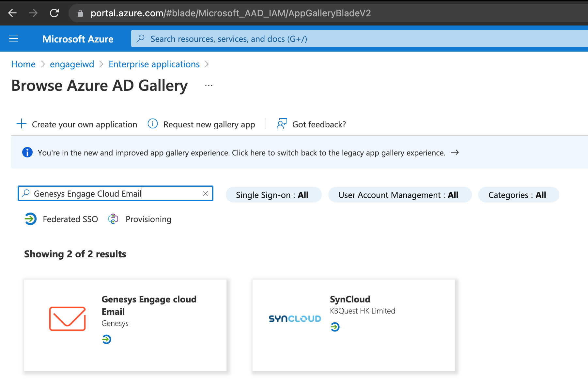Click the Browse Azure AD Gallery heading
The width and height of the screenshot is (588, 388).
(x=100, y=86)
